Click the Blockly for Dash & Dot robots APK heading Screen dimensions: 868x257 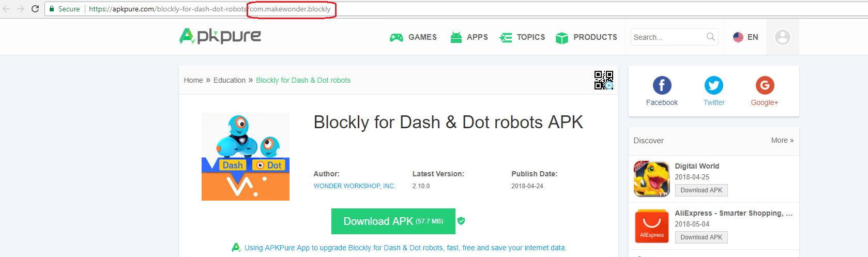tap(448, 122)
